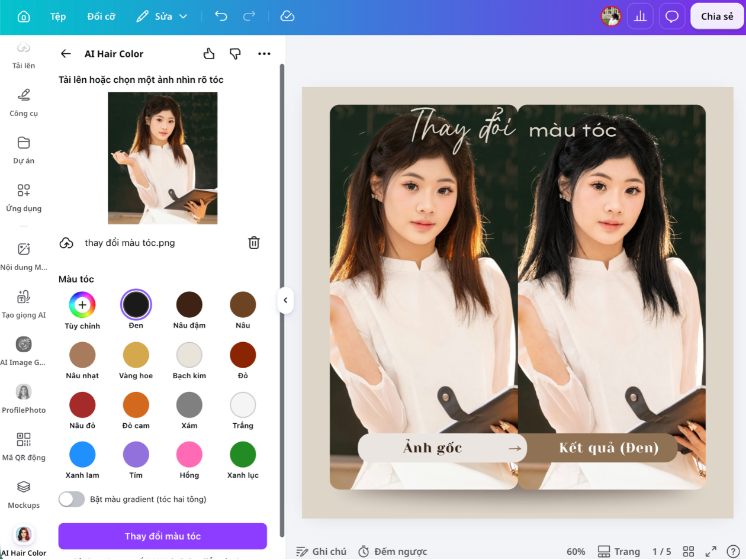Click the Chia sẻ share button
Screen dimensions: 746x560
(x=717, y=17)
